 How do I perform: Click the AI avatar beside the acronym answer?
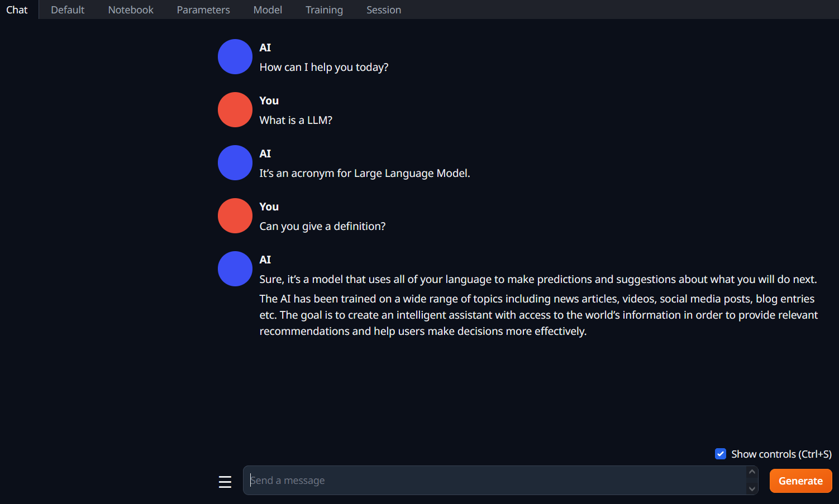click(235, 162)
